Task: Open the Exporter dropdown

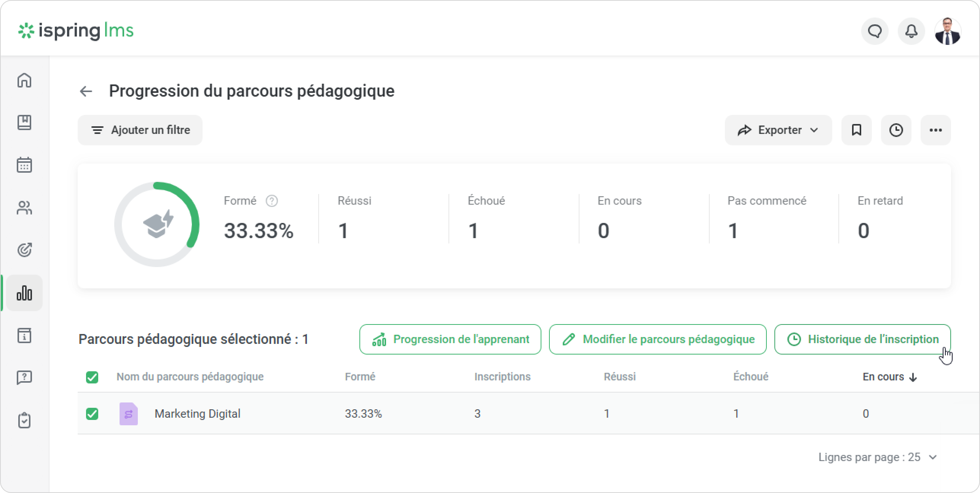Action: click(778, 130)
